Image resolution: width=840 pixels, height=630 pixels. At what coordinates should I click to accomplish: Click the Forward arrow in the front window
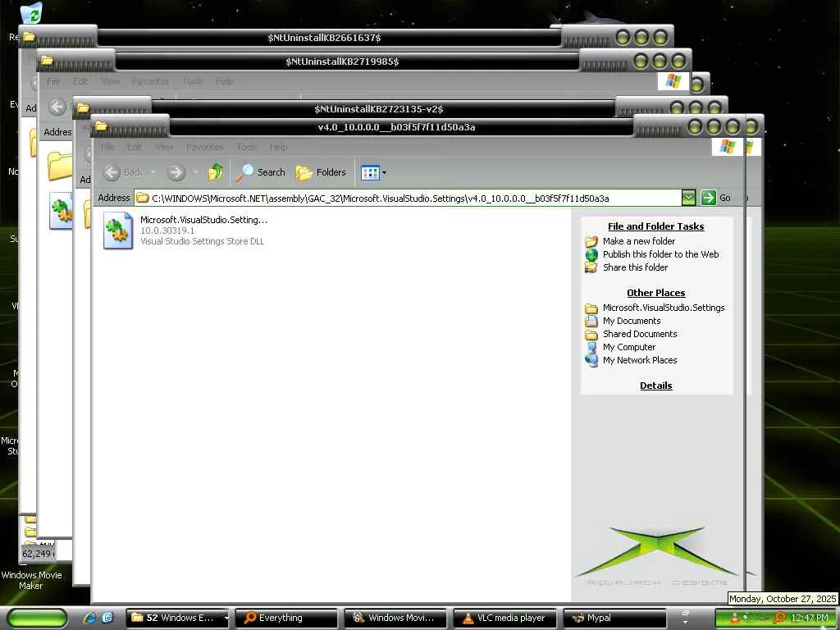[x=176, y=172]
